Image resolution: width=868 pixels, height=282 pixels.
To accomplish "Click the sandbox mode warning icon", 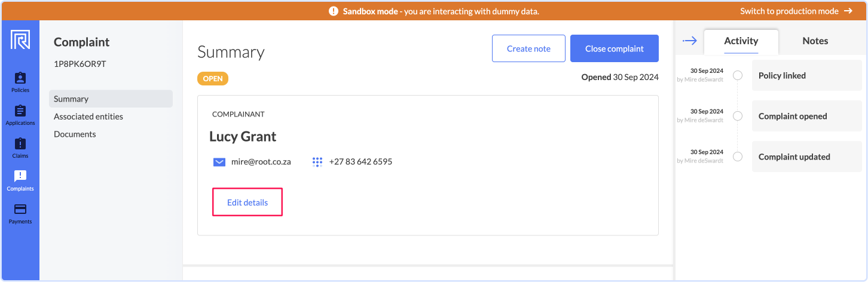I will pyautogui.click(x=334, y=11).
